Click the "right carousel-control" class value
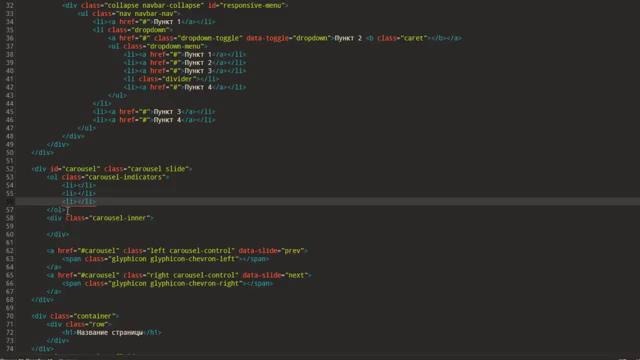Viewport: 640px width, 360px height. click(192, 275)
